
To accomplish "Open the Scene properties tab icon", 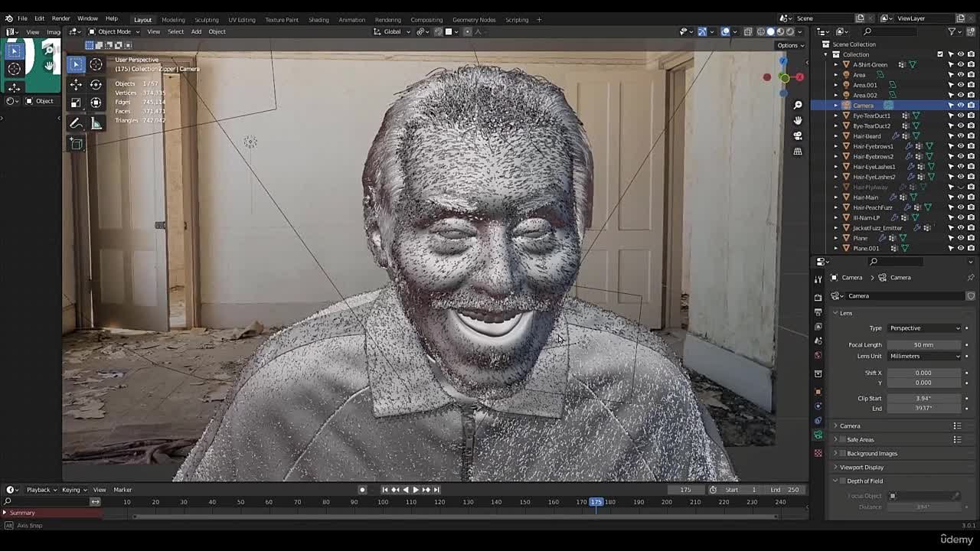I will pos(818,341).
